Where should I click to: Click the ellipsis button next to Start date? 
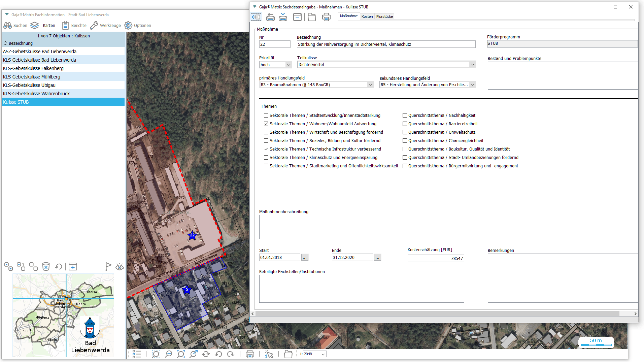click(305, 258)
